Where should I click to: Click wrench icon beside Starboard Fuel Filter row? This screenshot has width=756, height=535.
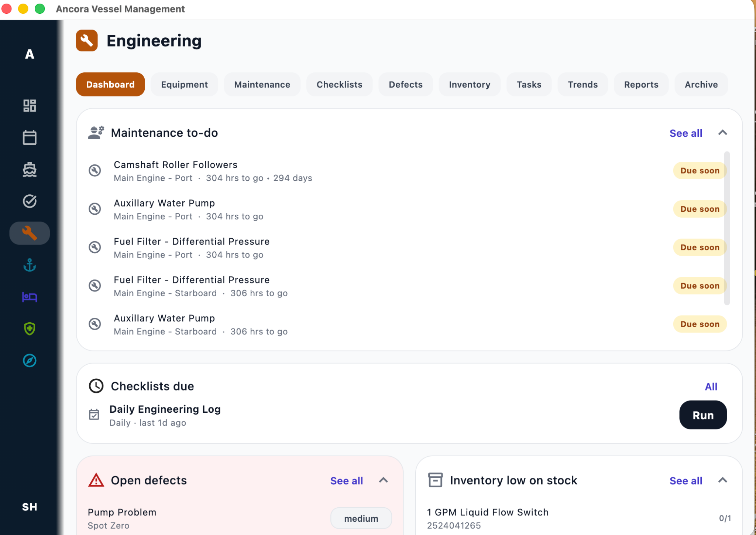[x=95, y=286]
